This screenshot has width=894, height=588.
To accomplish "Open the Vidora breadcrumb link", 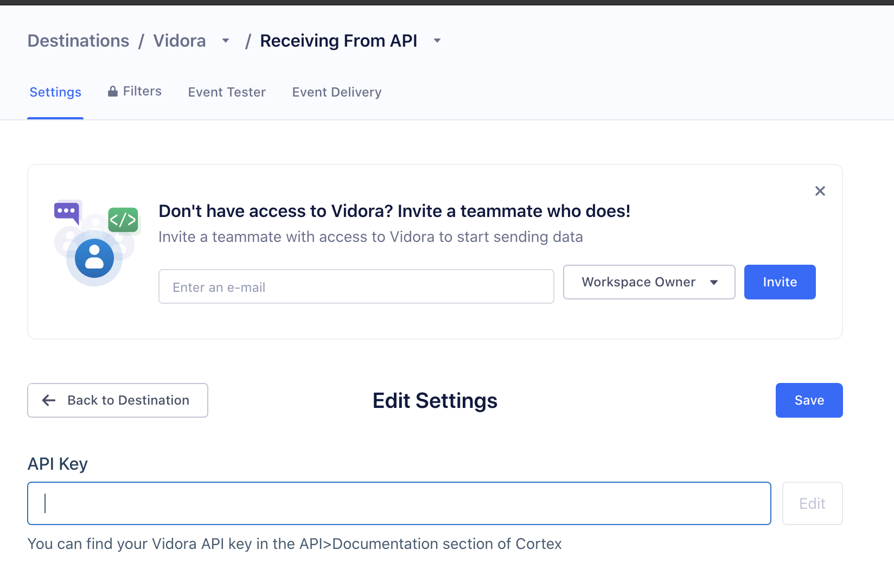I will coord(180,41).
